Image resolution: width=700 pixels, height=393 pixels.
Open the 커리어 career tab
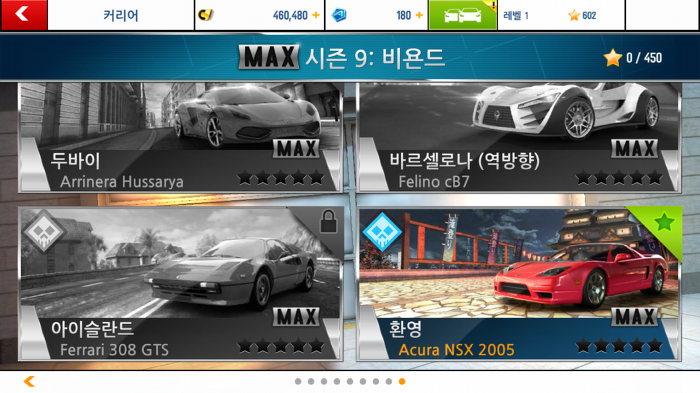[x=121, y=16]
